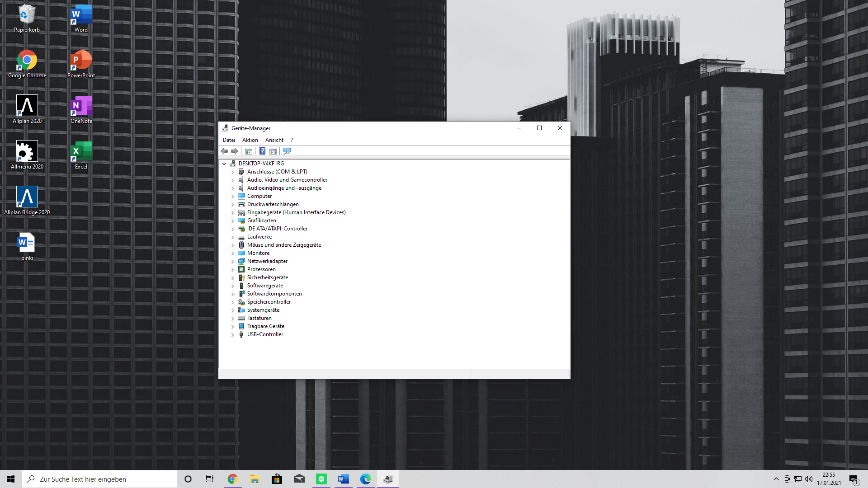Viewport: 868px width, 488px height.
Task: Select Mäuse und andere Zeigegeräte entry
Action: (x=284, y=245)
